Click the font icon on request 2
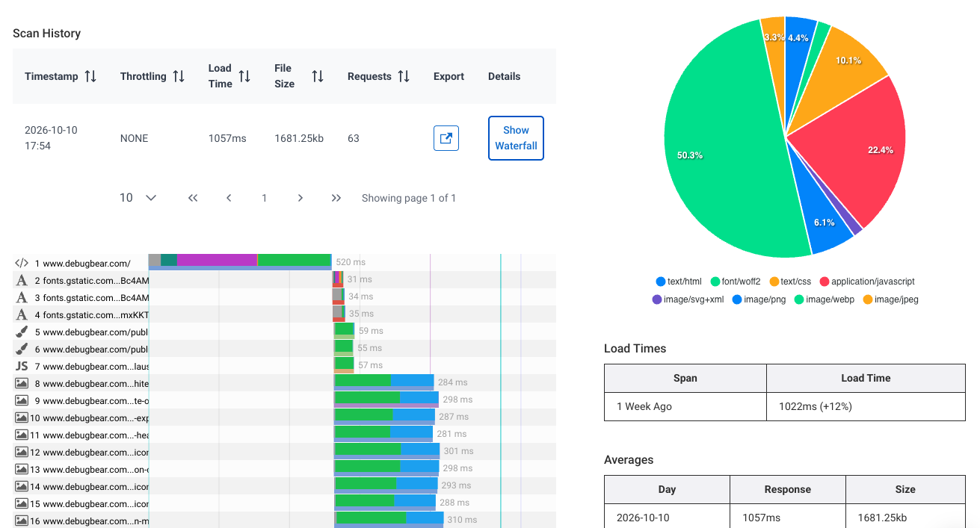This screenshot has height=528, width=980. 22,280
